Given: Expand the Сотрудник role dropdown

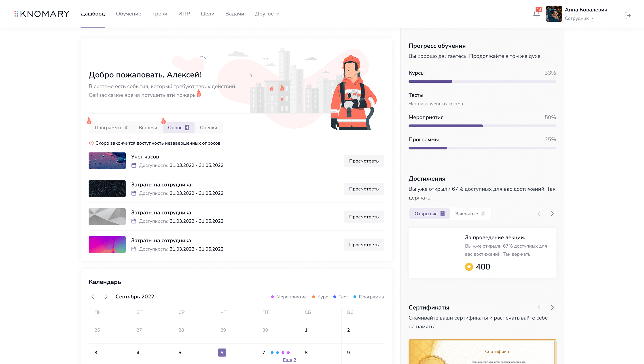Looking at the screenshot, I should click(579, 18).
